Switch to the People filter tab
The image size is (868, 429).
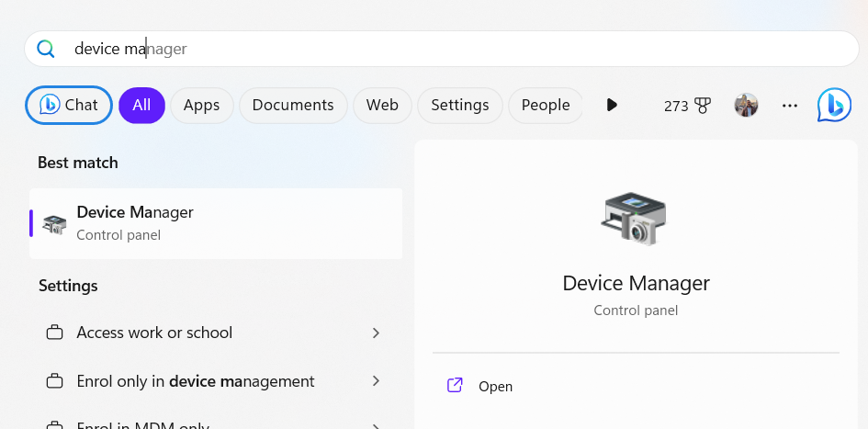click(546, 105)
